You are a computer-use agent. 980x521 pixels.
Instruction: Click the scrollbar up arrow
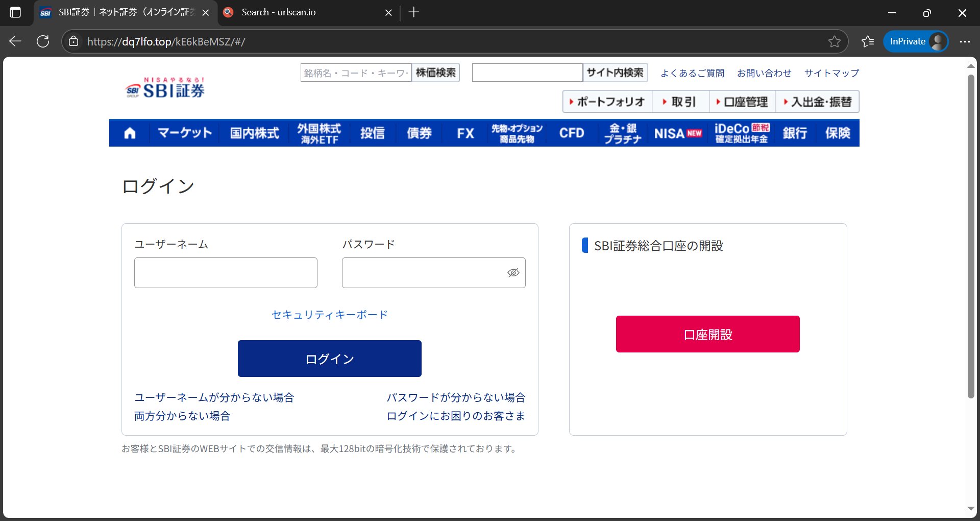tap(971, 66)
